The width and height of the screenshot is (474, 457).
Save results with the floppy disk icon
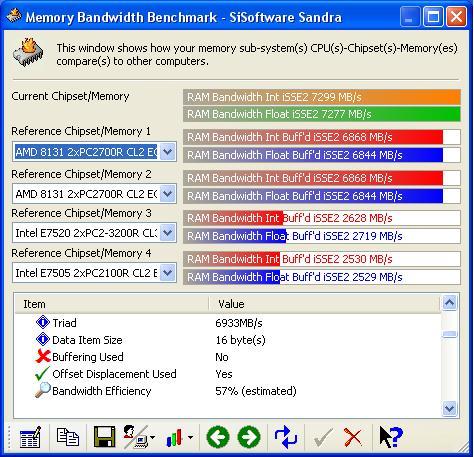tap(104, 437)
